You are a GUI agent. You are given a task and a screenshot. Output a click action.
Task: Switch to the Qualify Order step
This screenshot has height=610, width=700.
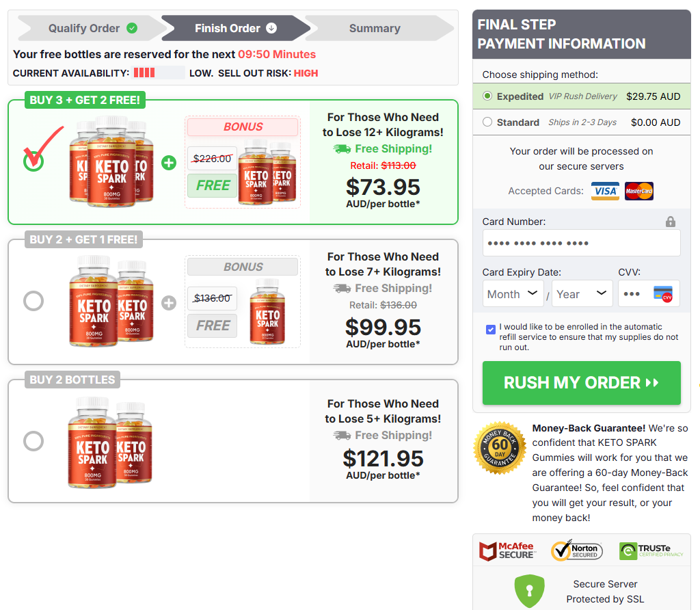tap(83, 28)
